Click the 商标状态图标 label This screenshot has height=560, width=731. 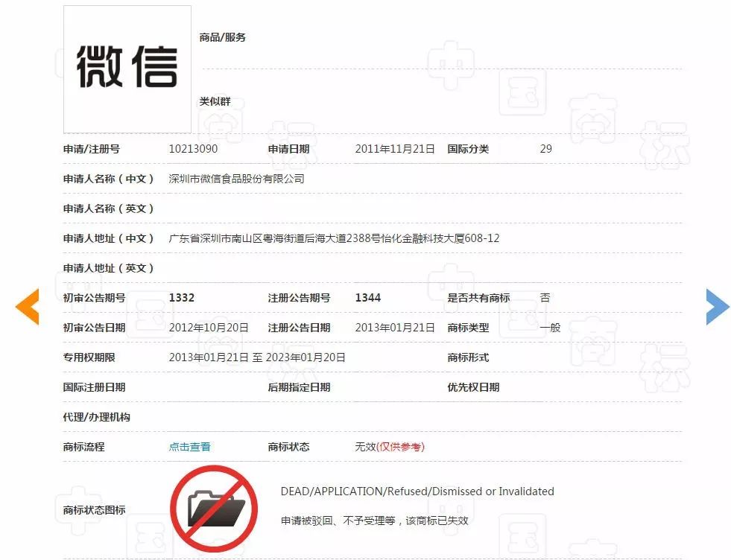pos(94,509)
